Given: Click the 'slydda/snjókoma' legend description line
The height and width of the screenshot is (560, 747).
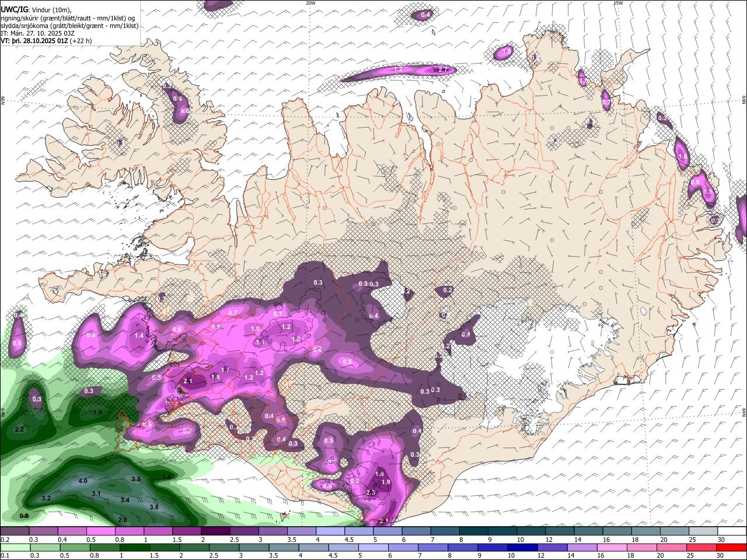Looking at the screenshot, I should [69, 26].
